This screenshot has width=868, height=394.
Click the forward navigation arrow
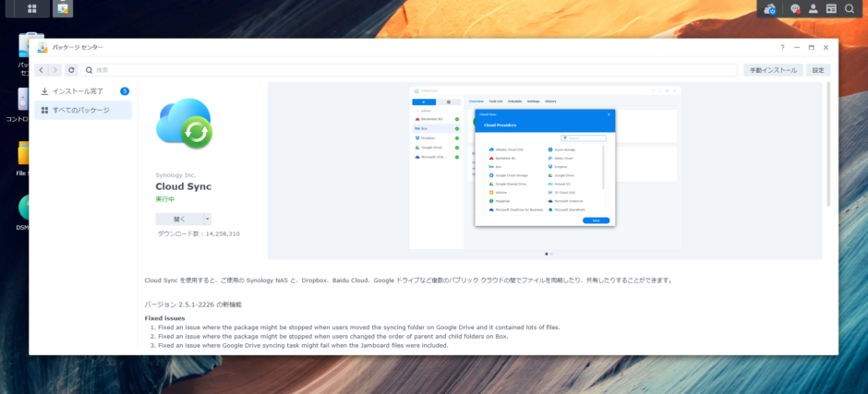[55, 70]
